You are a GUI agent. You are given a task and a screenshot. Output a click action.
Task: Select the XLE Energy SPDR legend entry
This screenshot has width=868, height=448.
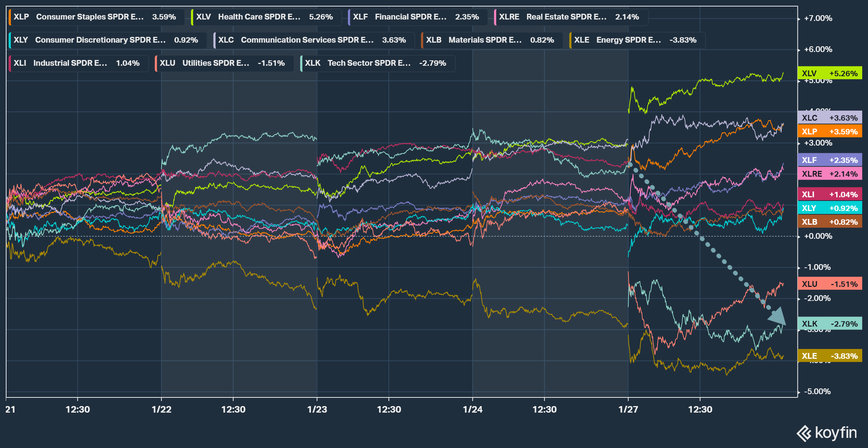[637, 40]
